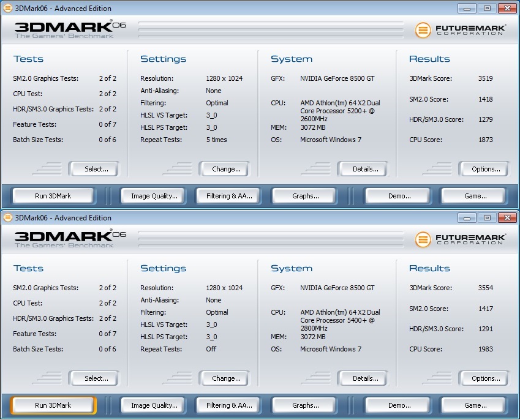Open Graphs... in the upper window
The image size is (520, 420).
tap(305, 196)
